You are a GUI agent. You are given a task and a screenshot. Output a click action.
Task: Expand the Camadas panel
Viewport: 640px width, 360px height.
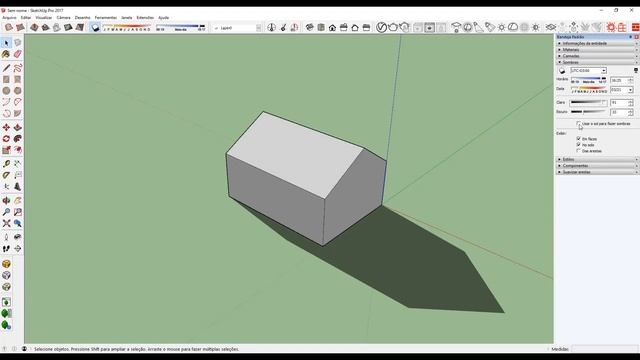pyautogui.click(x=598, y=56)
